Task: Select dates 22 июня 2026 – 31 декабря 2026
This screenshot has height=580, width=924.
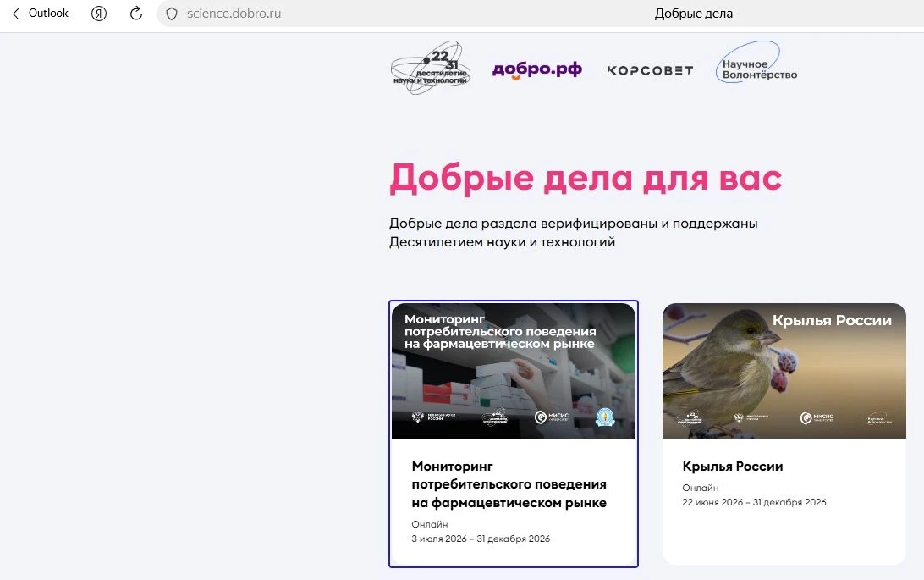Action: (x=754, y=502)
